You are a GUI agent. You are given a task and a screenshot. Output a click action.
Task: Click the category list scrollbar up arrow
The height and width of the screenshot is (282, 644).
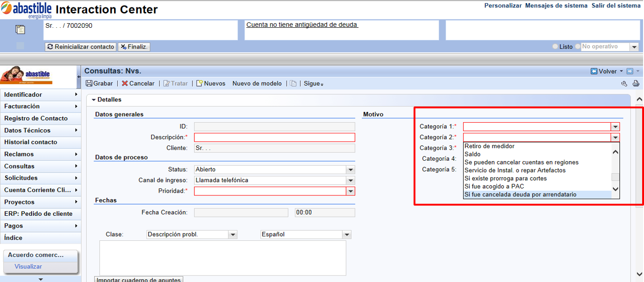(x=616, y=152)
